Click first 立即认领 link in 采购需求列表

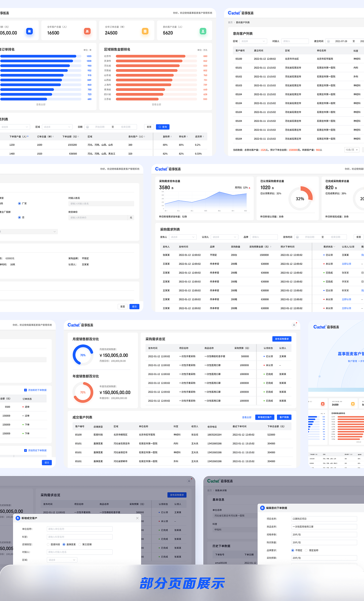346,264
